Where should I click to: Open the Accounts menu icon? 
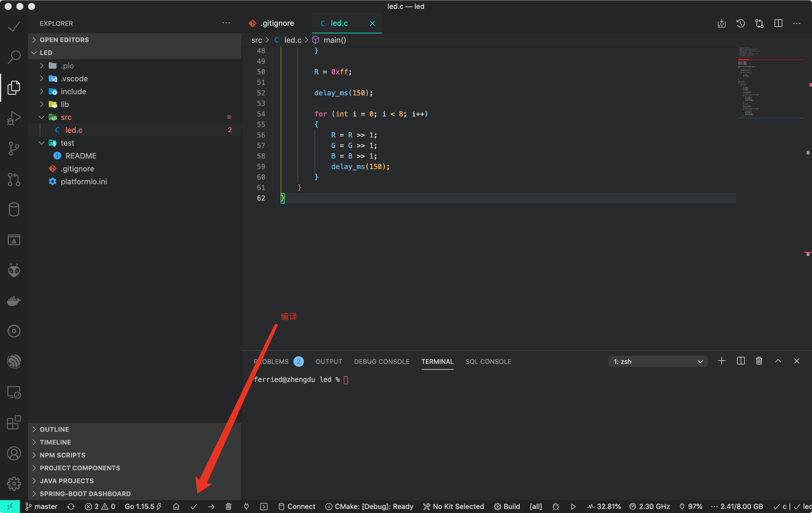(14, 453)
